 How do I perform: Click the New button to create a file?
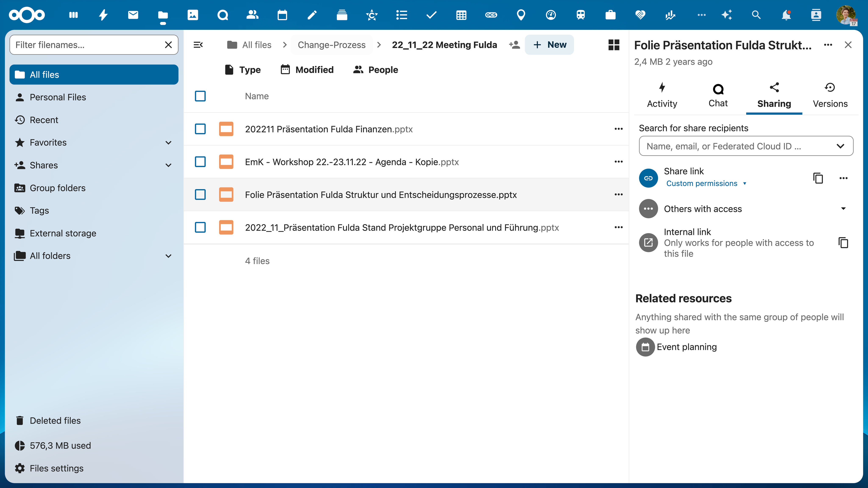click(x=549, y=44)
